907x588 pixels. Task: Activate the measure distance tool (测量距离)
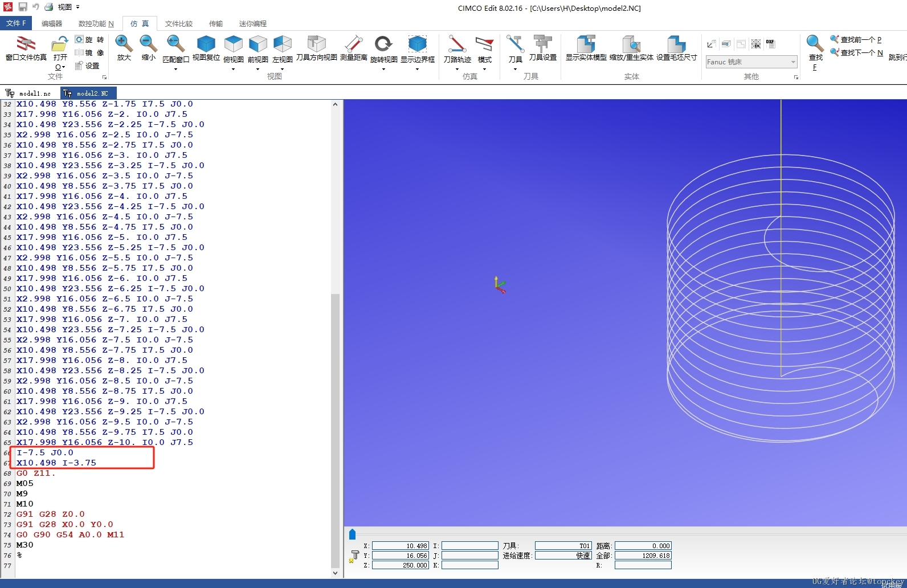click(x=353, y=48)
